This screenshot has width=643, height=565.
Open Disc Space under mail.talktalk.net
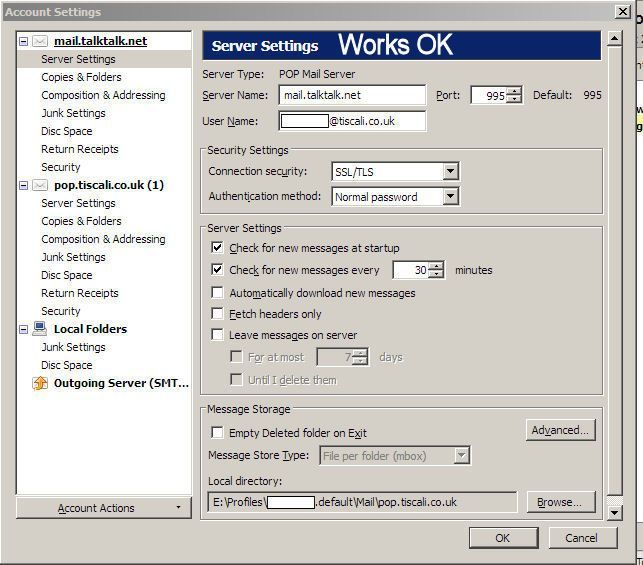pyautogui.click(x=66, y=131)
